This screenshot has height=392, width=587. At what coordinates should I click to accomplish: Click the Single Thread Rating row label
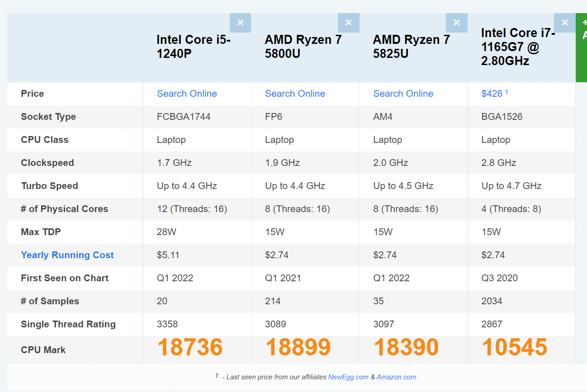(68, 324)
